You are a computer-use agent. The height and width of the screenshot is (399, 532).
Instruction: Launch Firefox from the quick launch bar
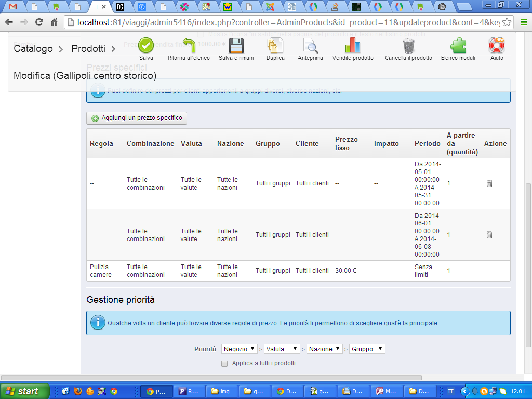(x=78, y=391)
